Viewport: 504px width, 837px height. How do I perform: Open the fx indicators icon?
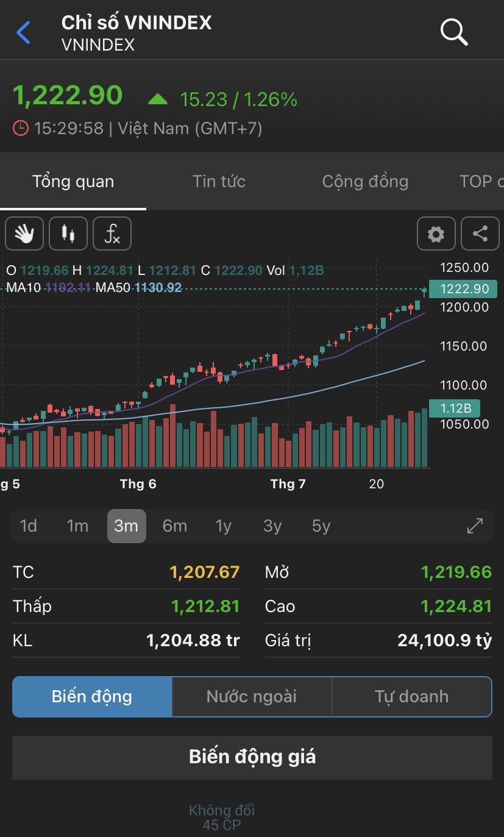112,233
